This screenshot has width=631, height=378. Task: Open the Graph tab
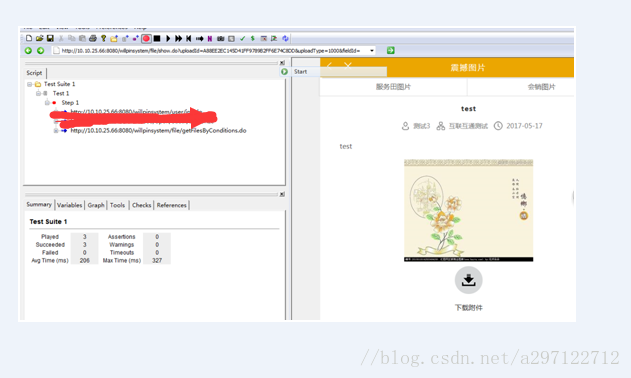(96, 205)
